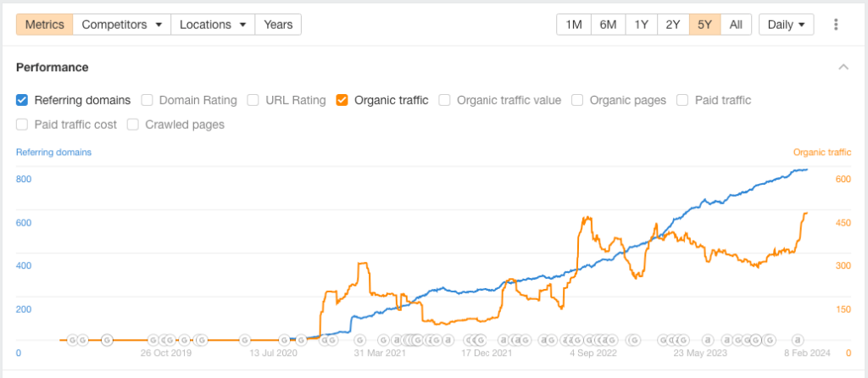Click the G marker just before 13 Jul 2020

click(242, 340)
